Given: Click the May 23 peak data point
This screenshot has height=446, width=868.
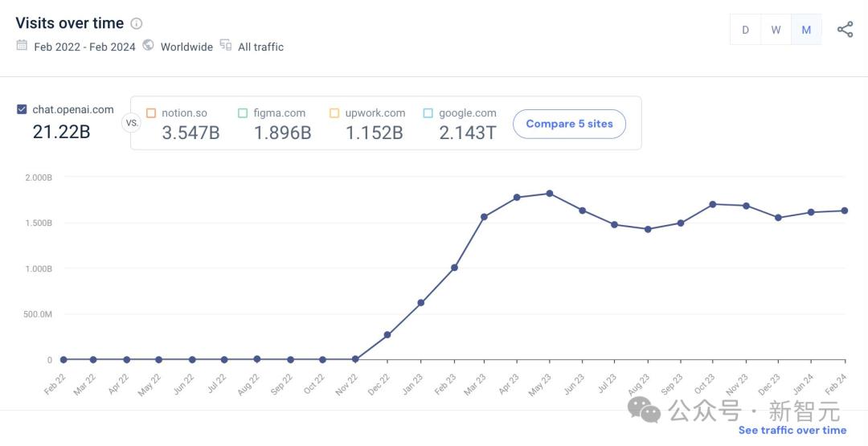Looking at the screenshot, I should 549,193.
